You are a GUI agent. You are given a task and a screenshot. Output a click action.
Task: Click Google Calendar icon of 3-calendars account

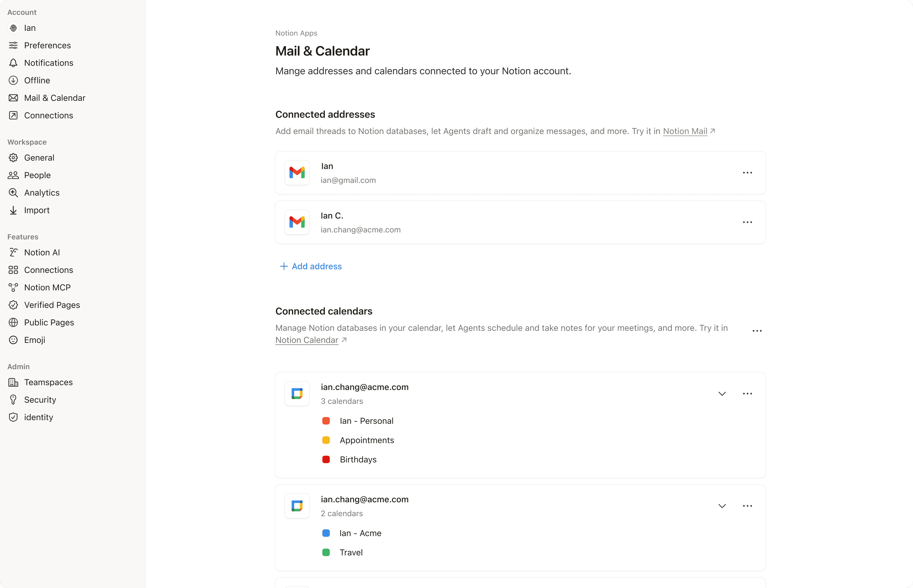[297, 394]
